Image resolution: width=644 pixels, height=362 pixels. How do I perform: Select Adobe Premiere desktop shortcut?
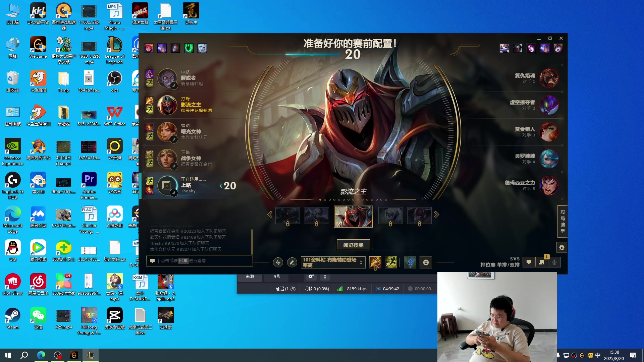click(89, 186)
